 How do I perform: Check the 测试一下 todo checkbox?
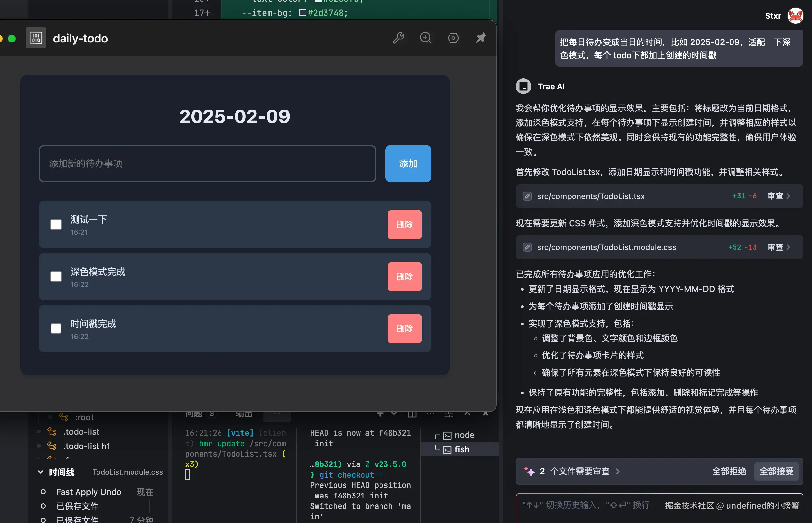[56, 225]
